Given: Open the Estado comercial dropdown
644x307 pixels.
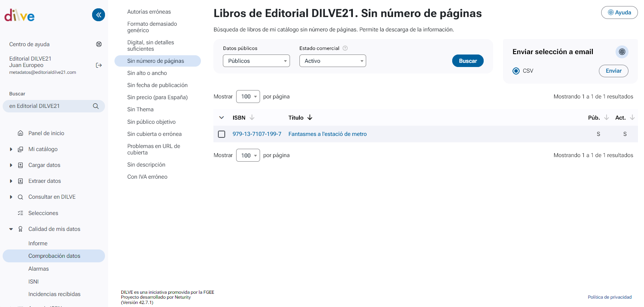Looking at the screenshot, I should click(x=332, y=61).
